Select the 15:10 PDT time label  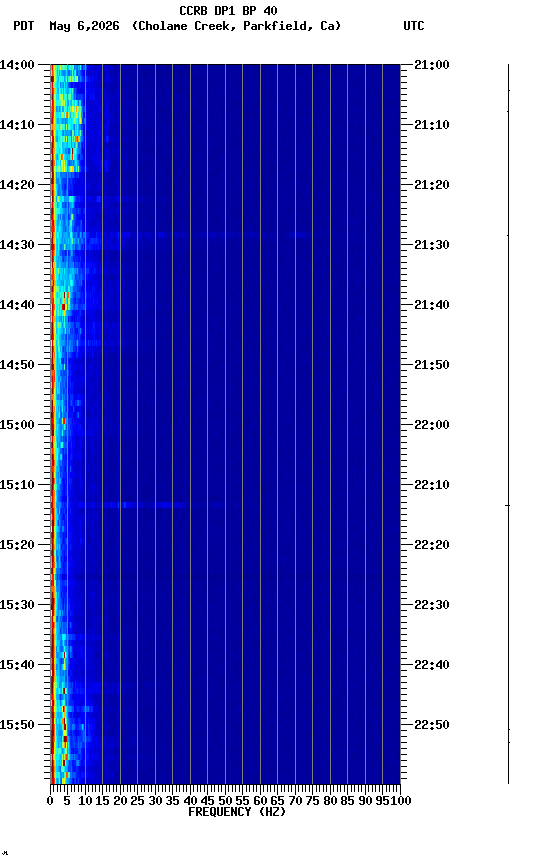coord(17,485)
